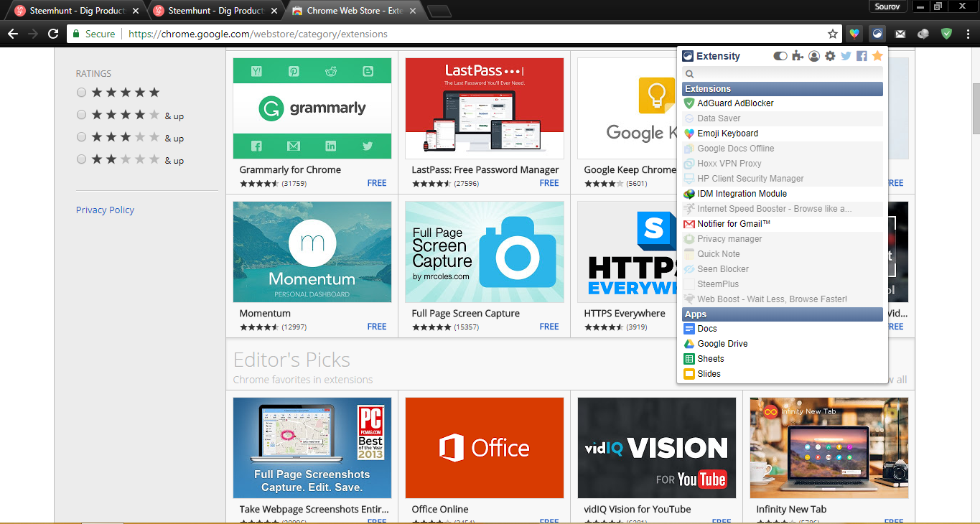Viewport: 980px width, 524px height.
Task: Disable IDM Integration Module extension
Action: [x=783, y=194]
